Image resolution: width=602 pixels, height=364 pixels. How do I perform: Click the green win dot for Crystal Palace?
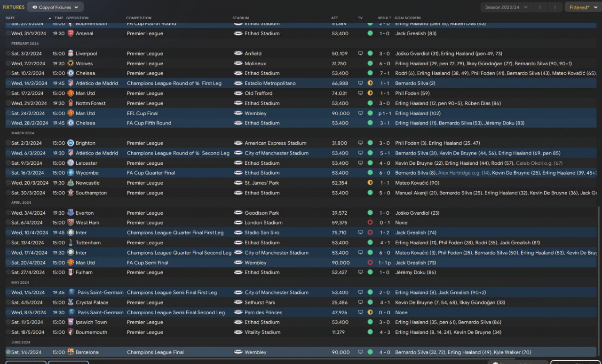(370, 302)
